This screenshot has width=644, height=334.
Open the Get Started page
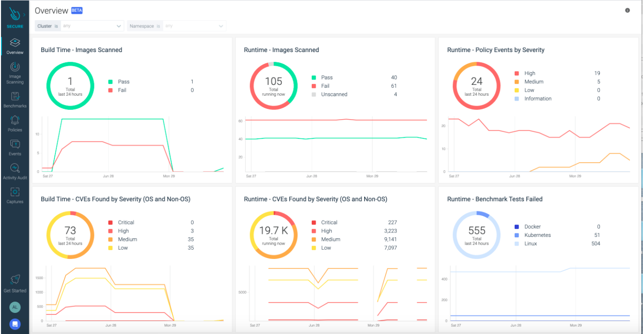click(x=15, y=284)
